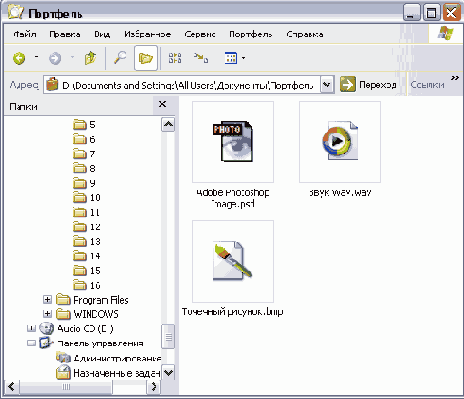The image size is (464, 399).
Task: Select the Adobe Photoshop Image.psd thumbnail
Action: 233,142
